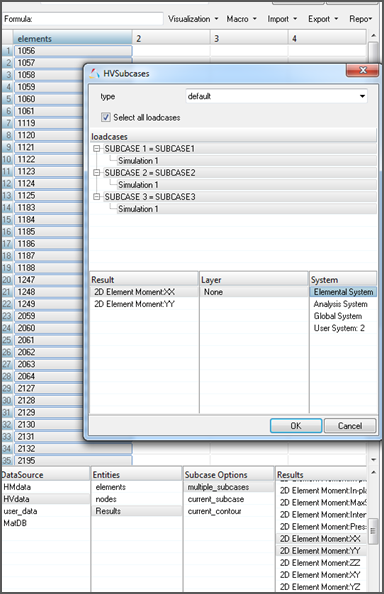The image size is (384, 594).
Task: Select cell with element 2059
Action: click(48, 316)
